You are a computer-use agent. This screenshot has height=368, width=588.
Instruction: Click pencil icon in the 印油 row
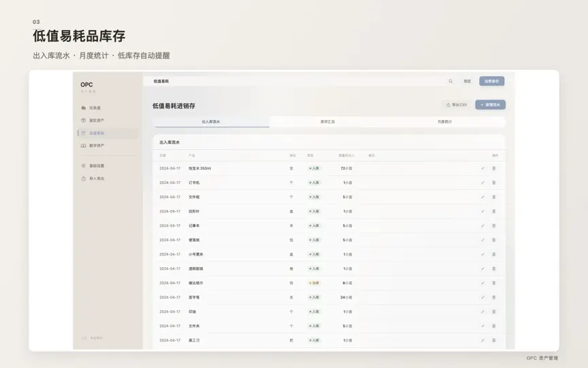pos(483,311)
